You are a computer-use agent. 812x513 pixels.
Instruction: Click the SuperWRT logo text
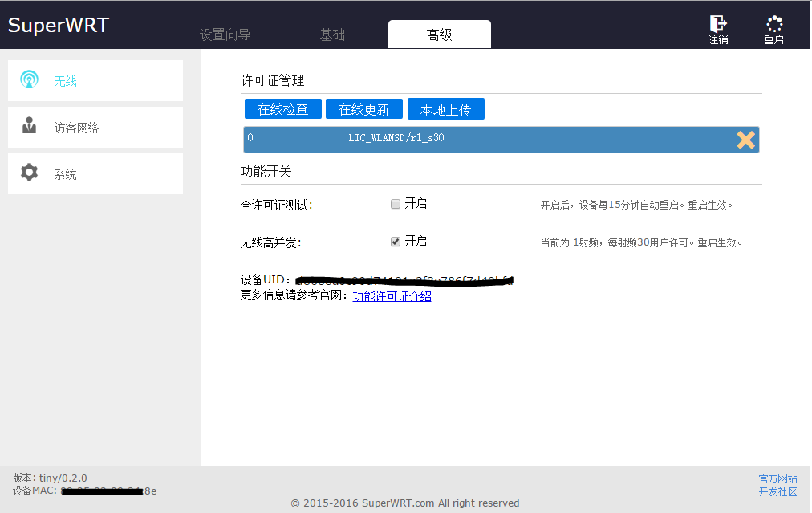pos(59,25)
